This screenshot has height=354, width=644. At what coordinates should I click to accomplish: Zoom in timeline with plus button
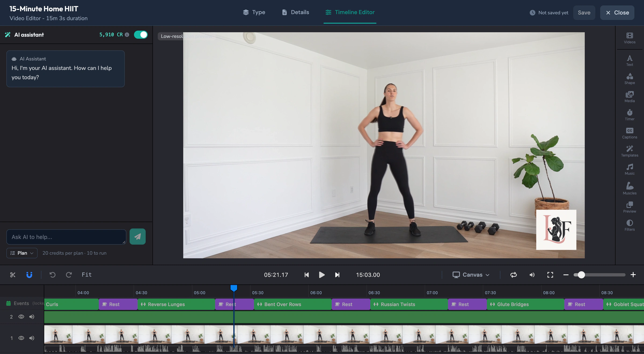click(x=633, y=274)
